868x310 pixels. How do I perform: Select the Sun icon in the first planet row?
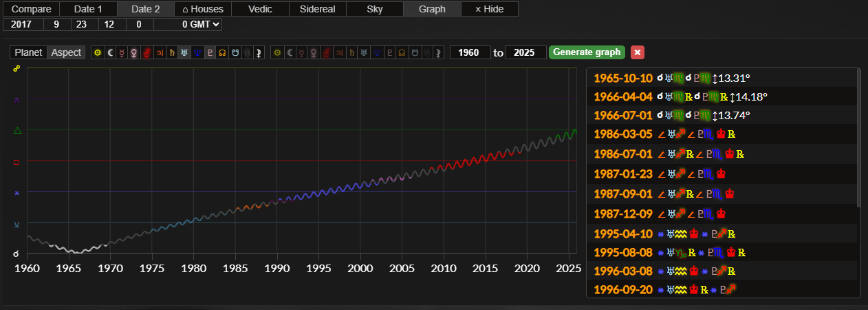click(98, 52)
